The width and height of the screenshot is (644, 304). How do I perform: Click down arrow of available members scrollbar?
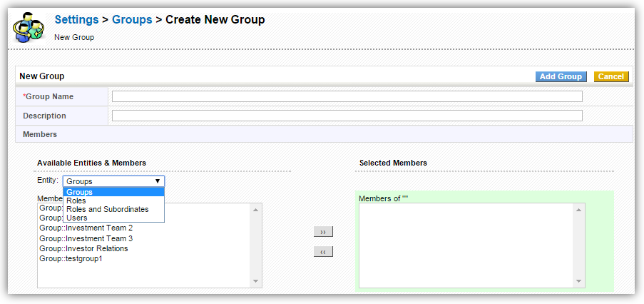[x=256, y=282]
